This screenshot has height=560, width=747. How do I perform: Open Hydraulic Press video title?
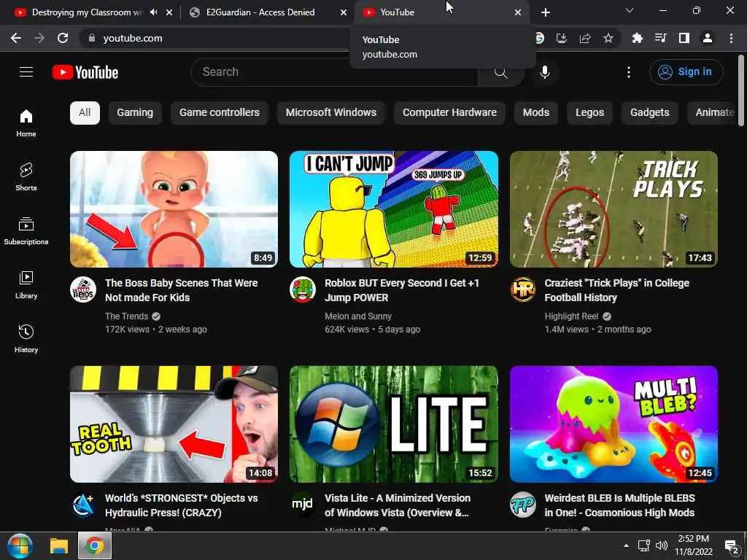pos(182,505)
